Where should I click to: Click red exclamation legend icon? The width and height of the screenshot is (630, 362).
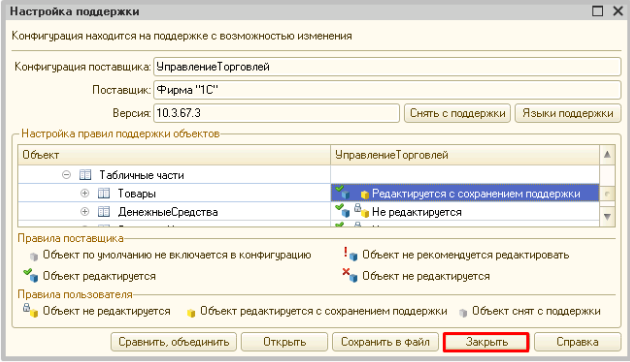pos(350,254)
